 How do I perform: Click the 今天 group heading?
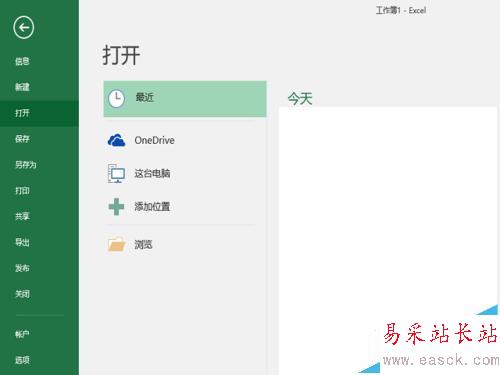click(300, 99)
